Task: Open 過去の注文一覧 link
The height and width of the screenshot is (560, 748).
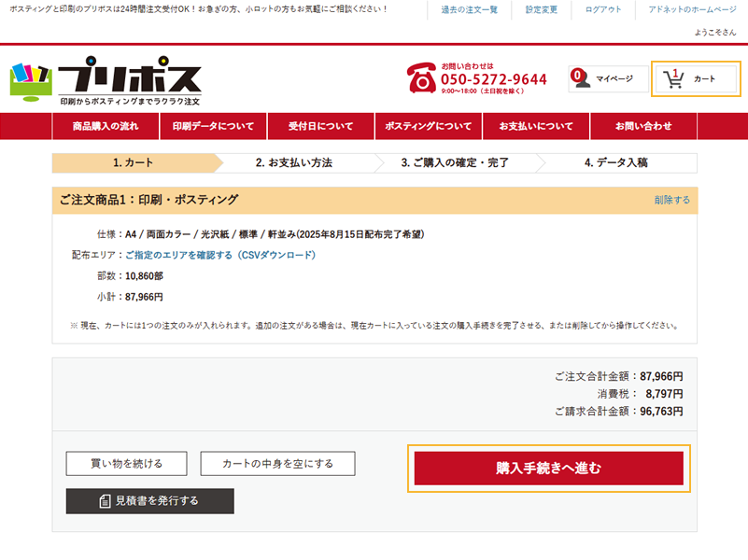Action: (469, 9)
